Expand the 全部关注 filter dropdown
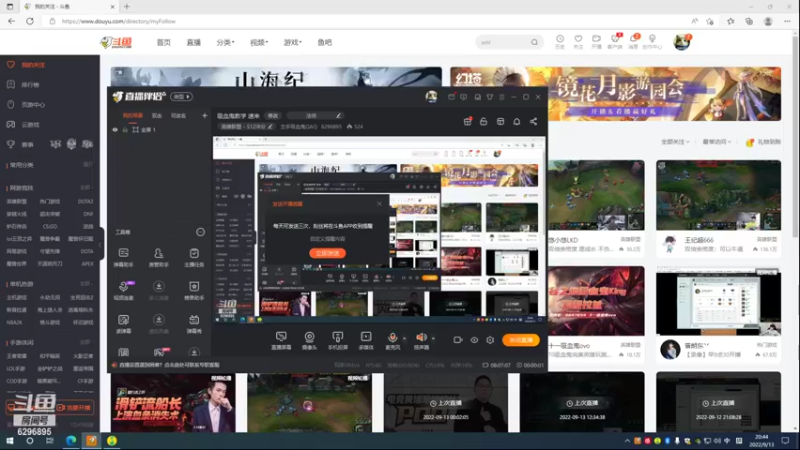The height and width of the screenshot is (450, 800). 675,142
